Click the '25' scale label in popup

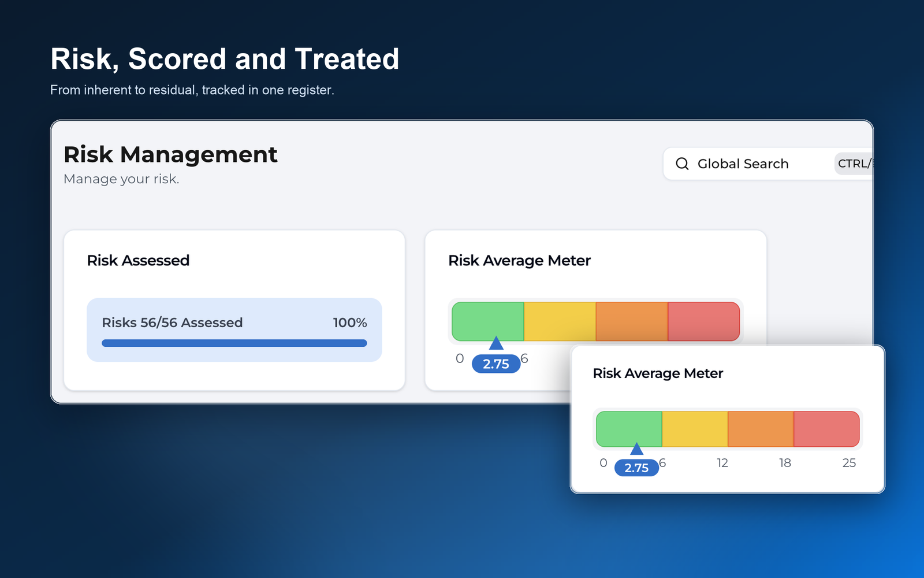(849, 463)
